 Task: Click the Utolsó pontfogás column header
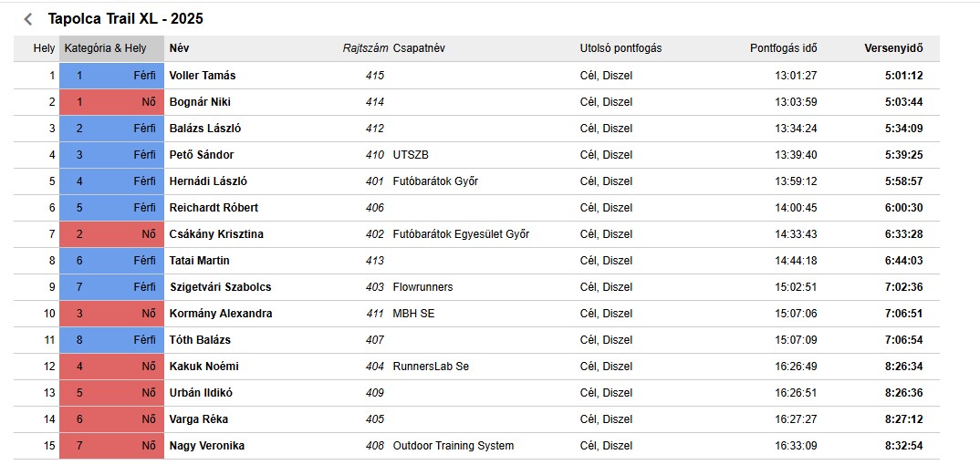[x=620, y=48]
